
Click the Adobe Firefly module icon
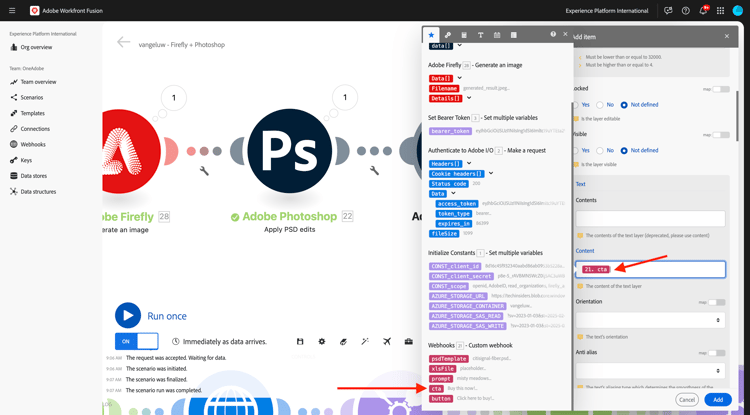[129, 151]
